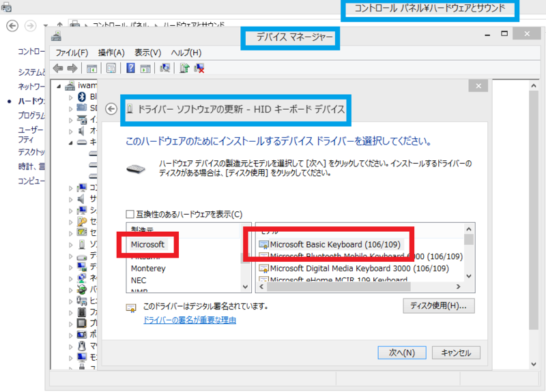Image resolution: width=546 pixels, height=392 pixels.
Task: Select the human interface devices gamepad icon
Action: click(x=82, y=301)
